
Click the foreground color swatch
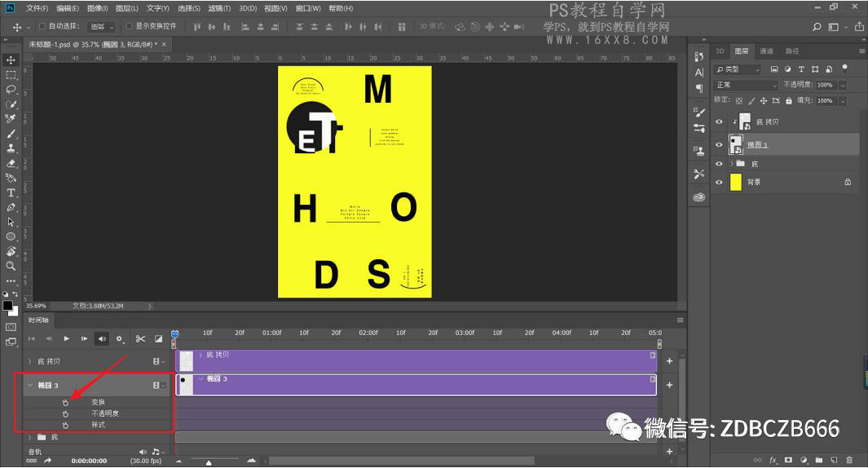point(7,306)
